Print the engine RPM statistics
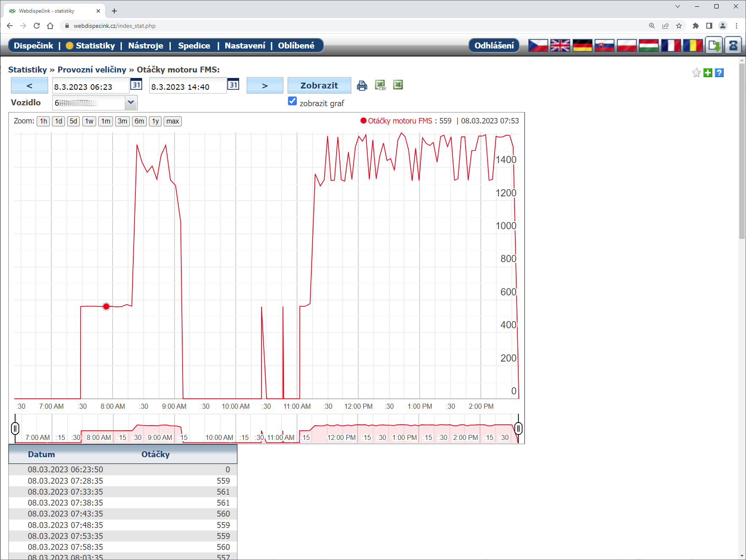The width and height of the screenshot is (746, 560). pyautogui.click(x=362, y=86)
